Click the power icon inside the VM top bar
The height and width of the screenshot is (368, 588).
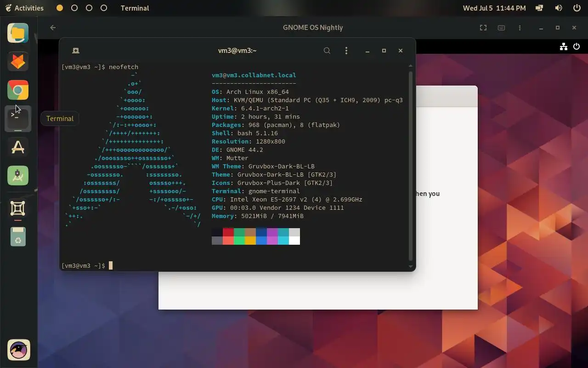tap(577, 46)
